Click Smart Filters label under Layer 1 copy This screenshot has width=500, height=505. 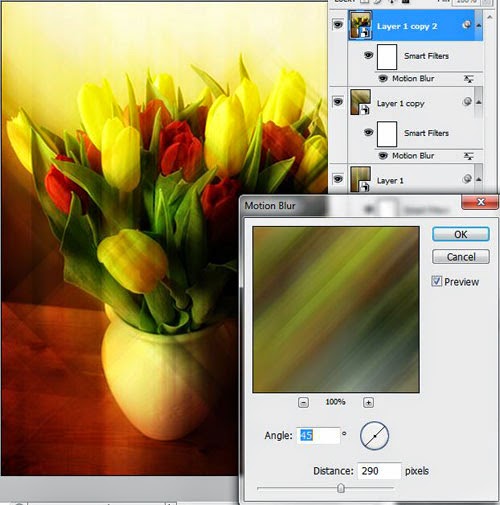tap(426, 133)
